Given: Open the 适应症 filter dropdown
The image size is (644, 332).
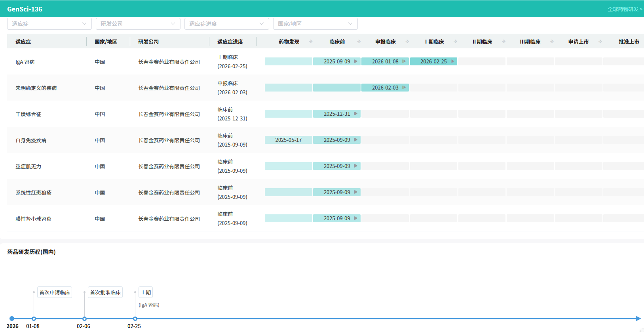Looking at the screenshot, I should point(49,24).
